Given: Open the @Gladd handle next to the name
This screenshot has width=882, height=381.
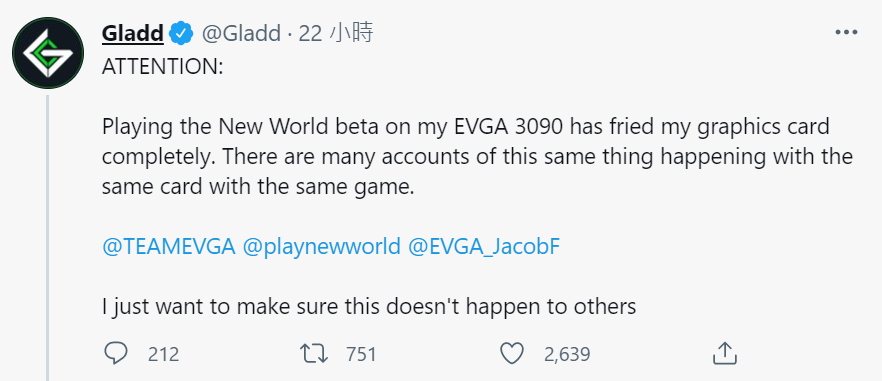Looking at the screenshot, I should pos(241,34).
